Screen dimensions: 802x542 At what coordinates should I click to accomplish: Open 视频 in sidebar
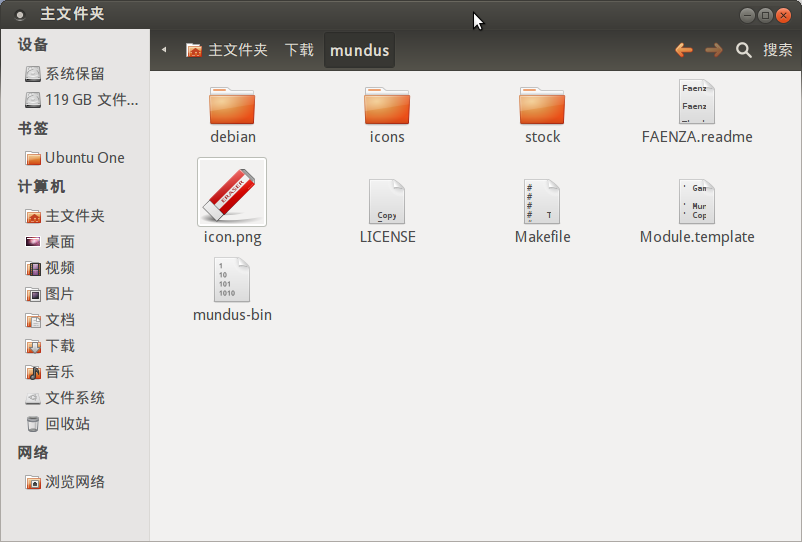tap(75, 267)
